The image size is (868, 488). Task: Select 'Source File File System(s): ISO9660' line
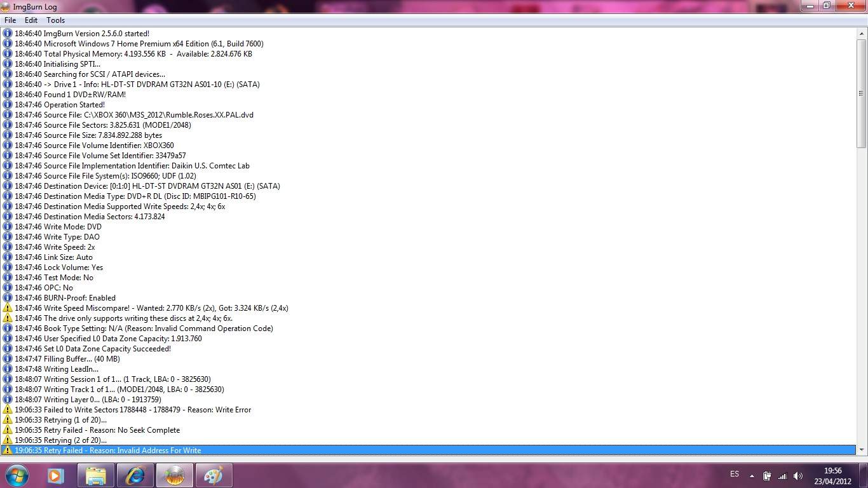pyautogui.click(x=429, y=176)
